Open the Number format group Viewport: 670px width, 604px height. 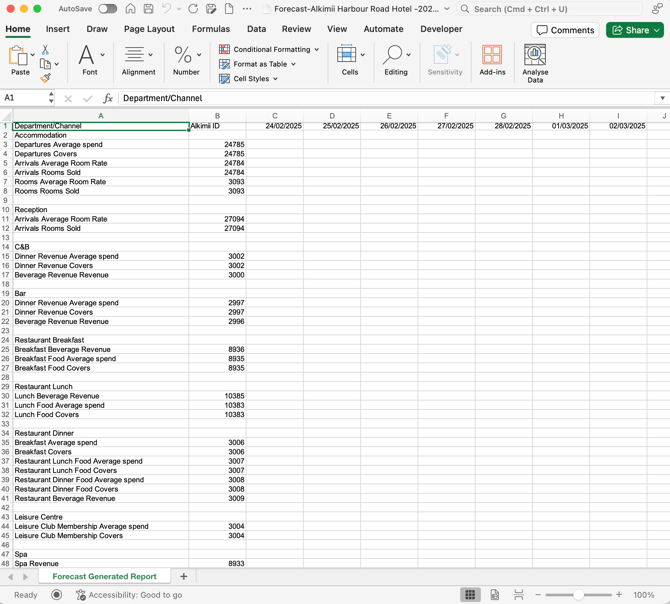pos(186,60)
